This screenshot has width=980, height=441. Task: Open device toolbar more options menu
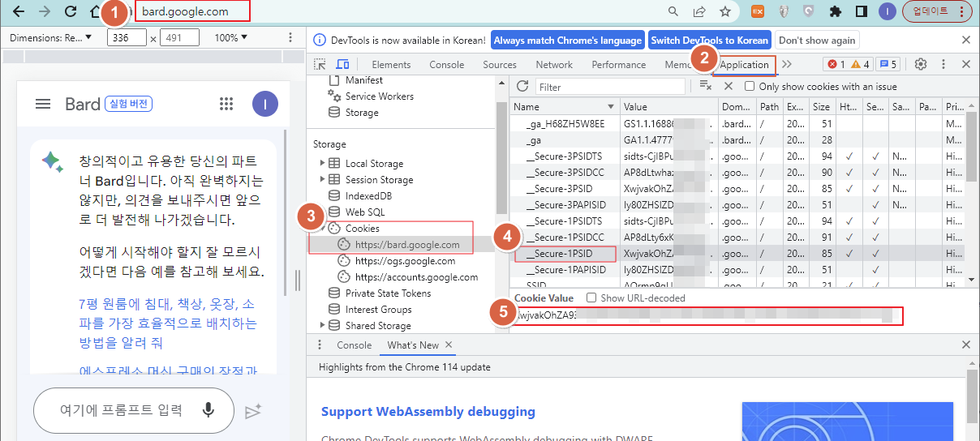(x=291, y=37)
